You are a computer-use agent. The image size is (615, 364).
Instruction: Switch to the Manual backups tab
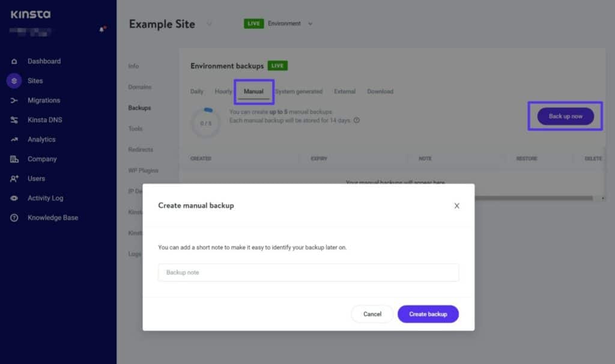tap(253, 91)
